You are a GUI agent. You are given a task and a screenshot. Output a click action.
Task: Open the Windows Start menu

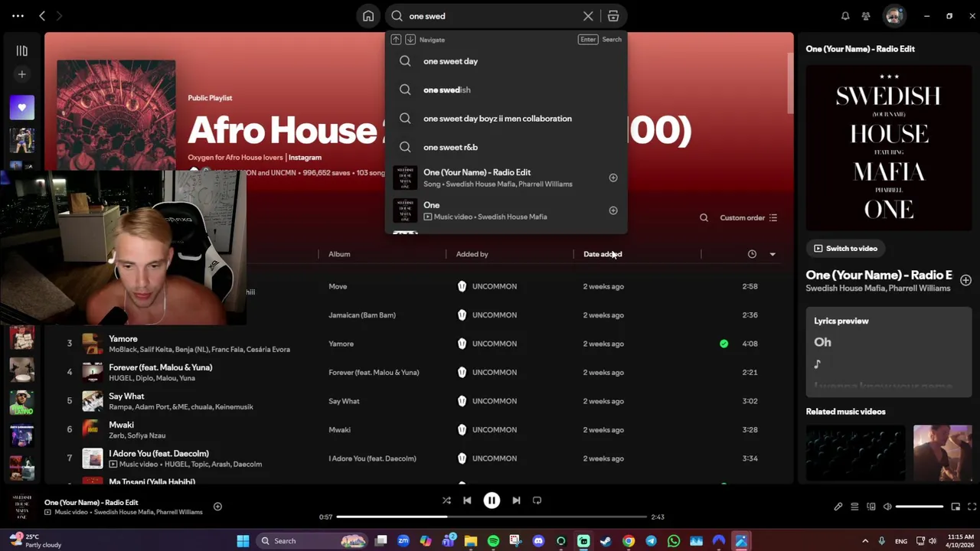(243, 541)
